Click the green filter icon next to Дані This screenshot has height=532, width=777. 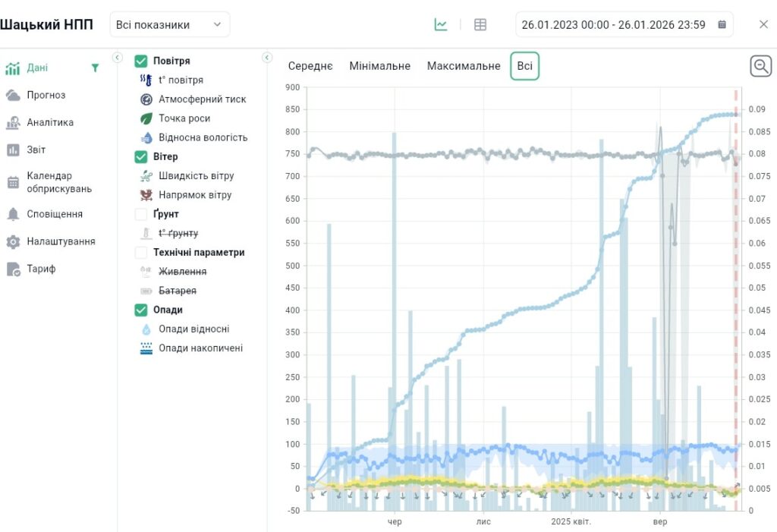point(95,68)
